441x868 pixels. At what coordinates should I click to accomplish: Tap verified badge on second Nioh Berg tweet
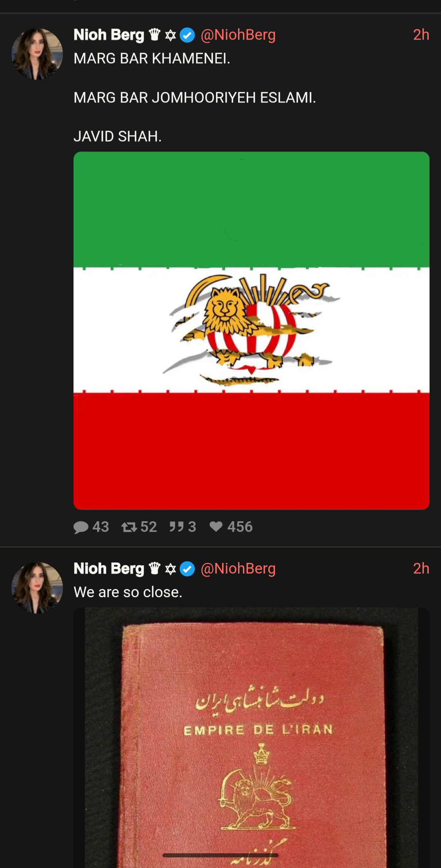tap(187, 569)
